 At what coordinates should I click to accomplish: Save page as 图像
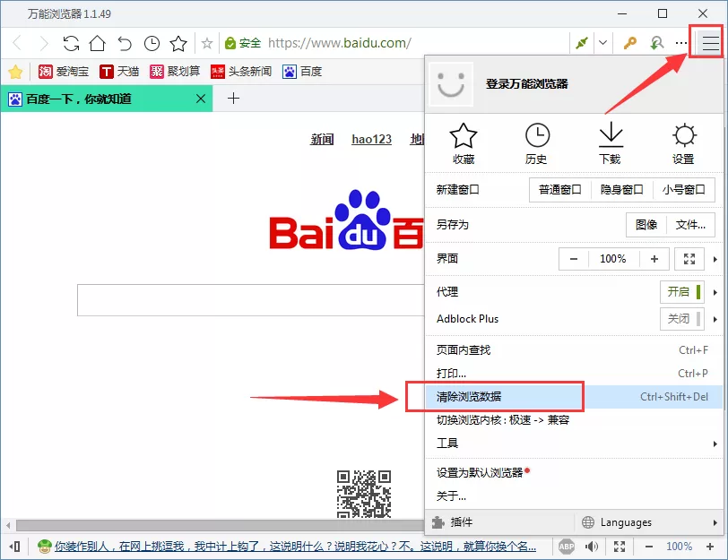tap(646, 225)
